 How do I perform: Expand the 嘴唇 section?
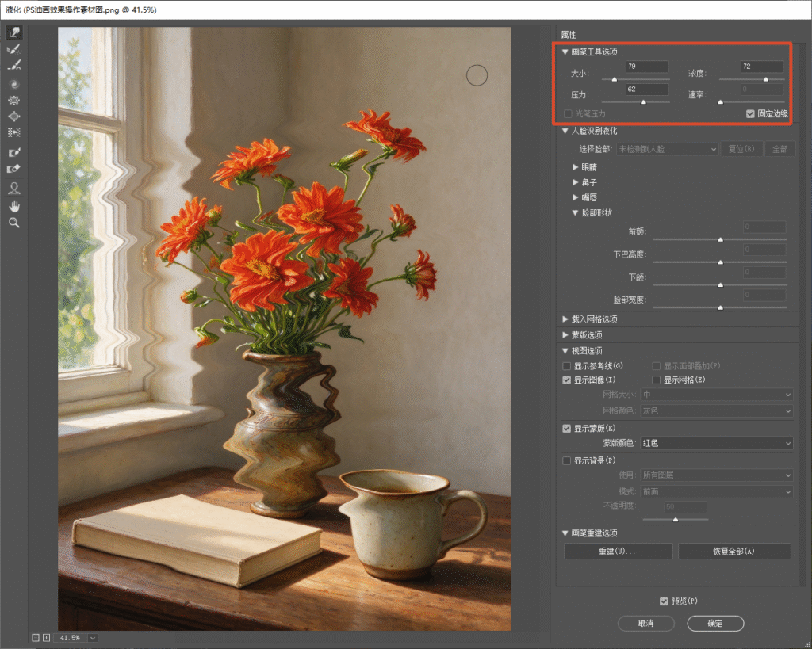click(575, 197)
